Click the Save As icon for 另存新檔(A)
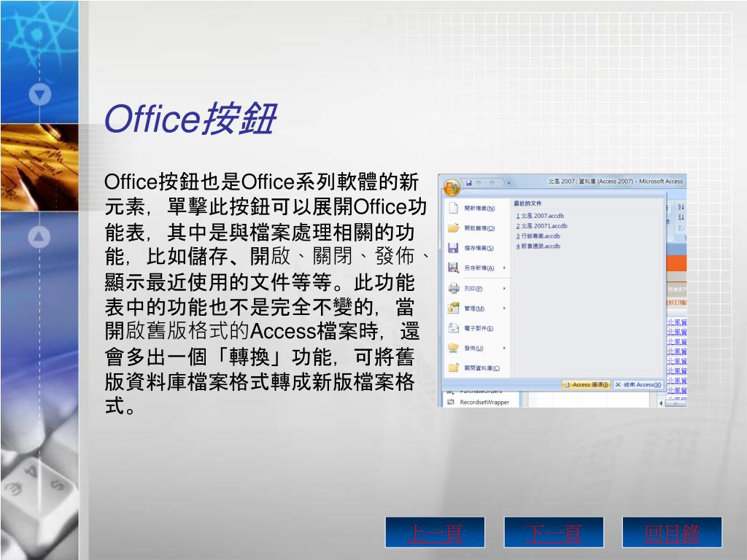The width and height of the screenshot is (747, 560). [x=454, y=268]
